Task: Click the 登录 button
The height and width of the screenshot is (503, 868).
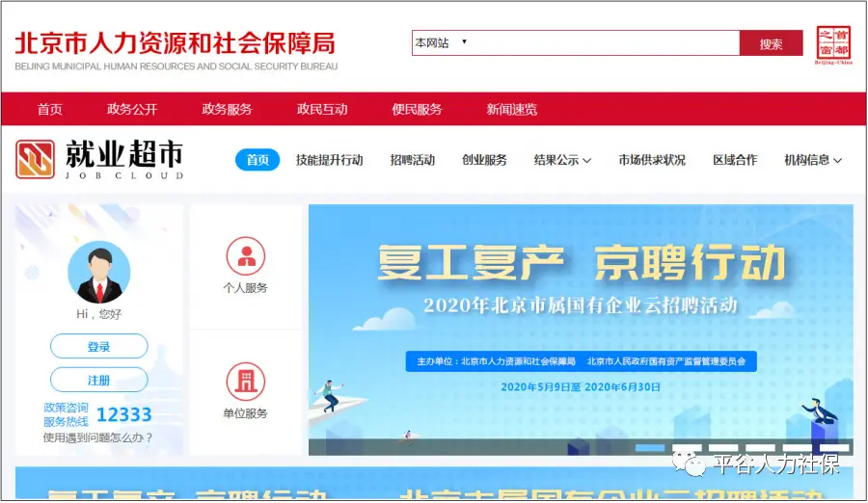Action: coord(99,346)
